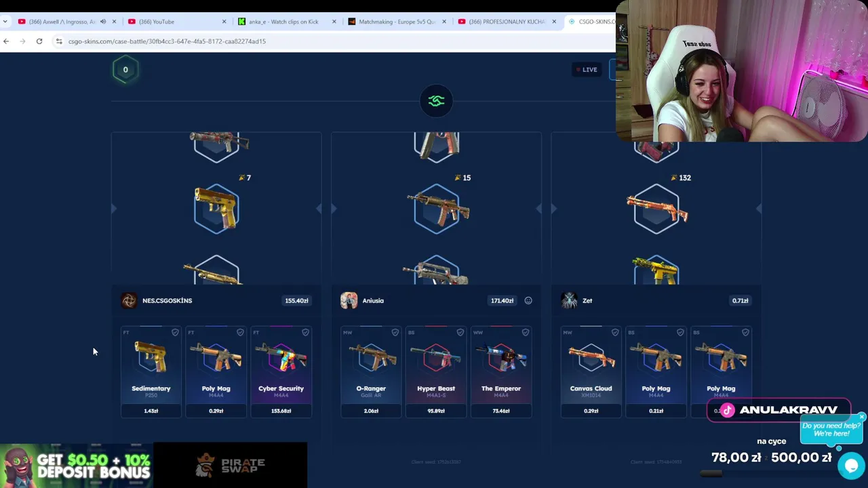Open The Emperor M4A4 card
This screenshot has height=488, width=868.
click(x=501, y=371)
